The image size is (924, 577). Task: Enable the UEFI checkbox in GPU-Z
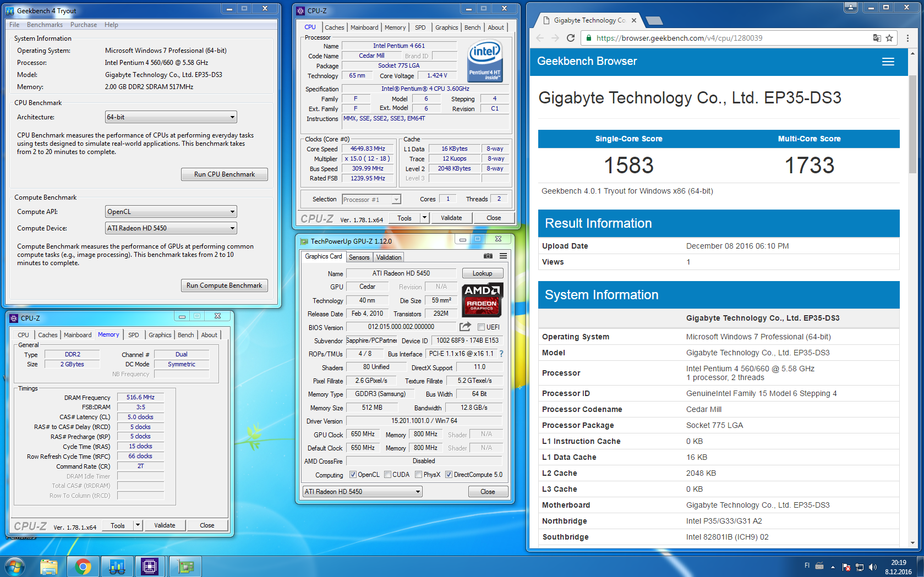point(481,327)
